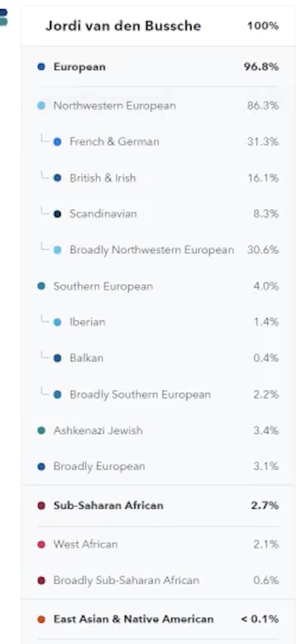
Task: Click the European category color dot
Action: (x=41, y=67)
